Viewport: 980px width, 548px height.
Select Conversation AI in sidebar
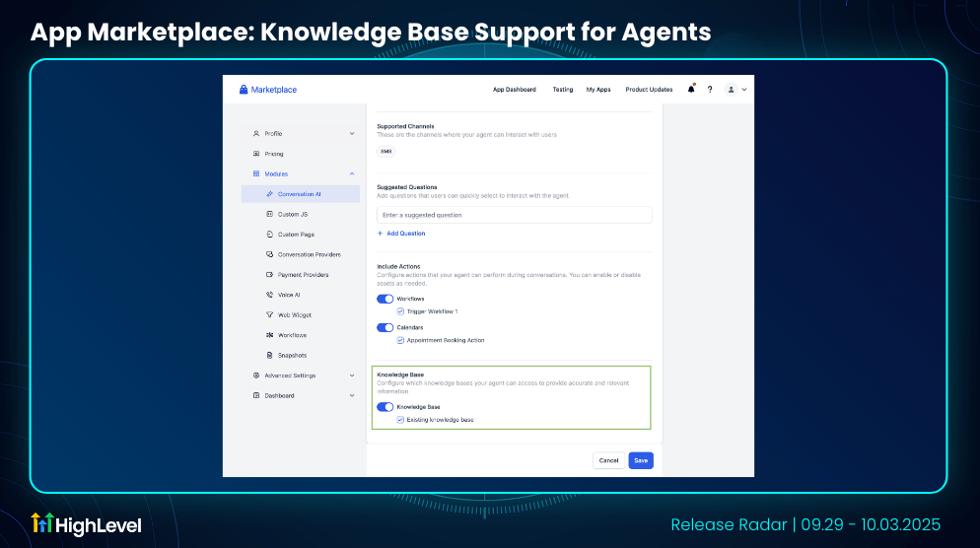pos(301,194)
